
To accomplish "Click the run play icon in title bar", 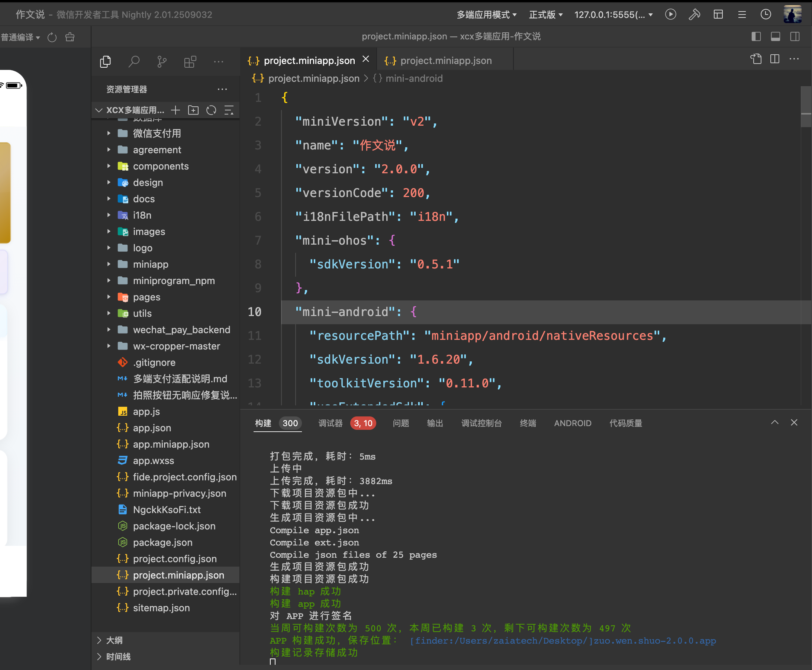I will pos(670,15).
